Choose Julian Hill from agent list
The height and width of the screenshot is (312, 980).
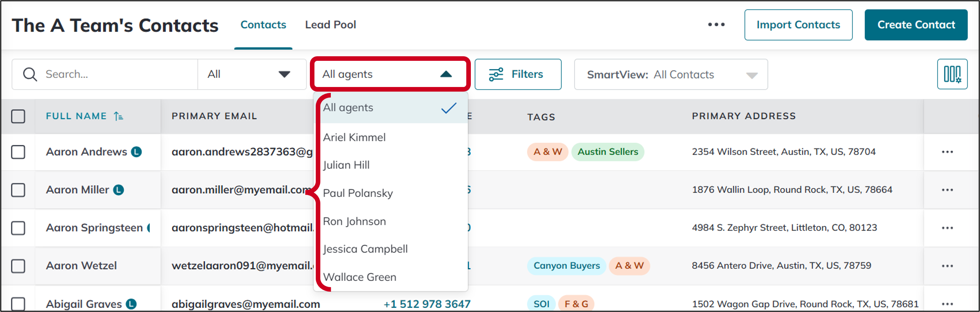pyautogui.click(x=390, y=165)
